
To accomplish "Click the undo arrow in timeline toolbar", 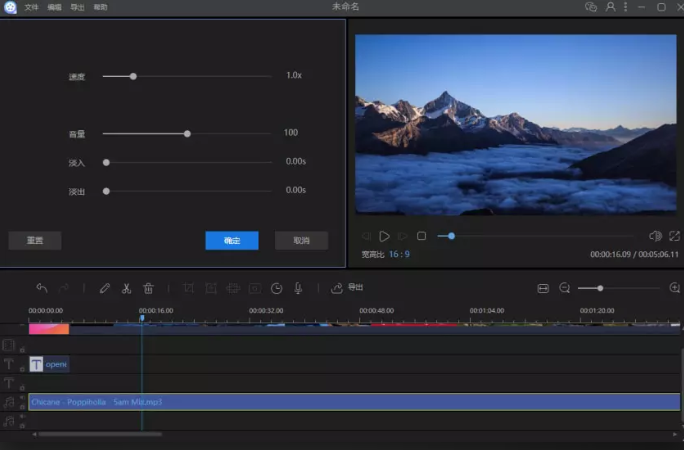I will (42, 288).
